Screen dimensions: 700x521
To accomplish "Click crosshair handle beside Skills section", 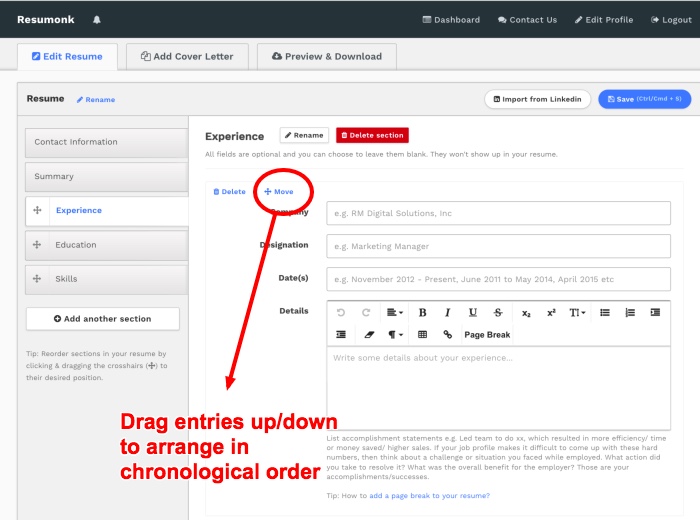I will tap(37, 279).
